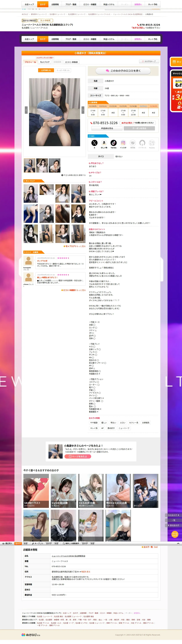Click ぬきなび logo in the footer
Screen dimensions: 182x644
click(x=31, y=635)
